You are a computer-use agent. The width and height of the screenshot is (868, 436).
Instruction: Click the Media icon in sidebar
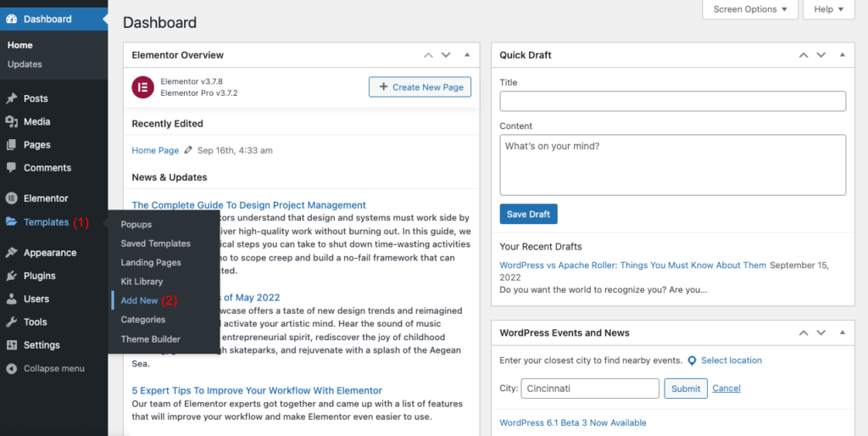[11, 122]
